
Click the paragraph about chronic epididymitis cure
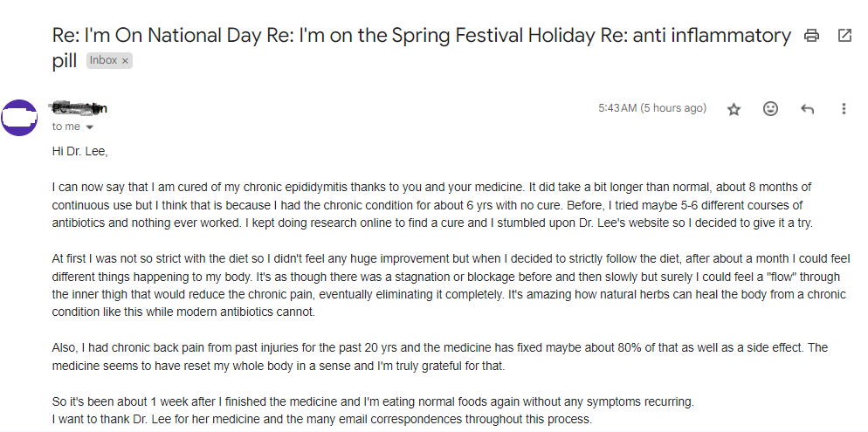tap(432, 205)
